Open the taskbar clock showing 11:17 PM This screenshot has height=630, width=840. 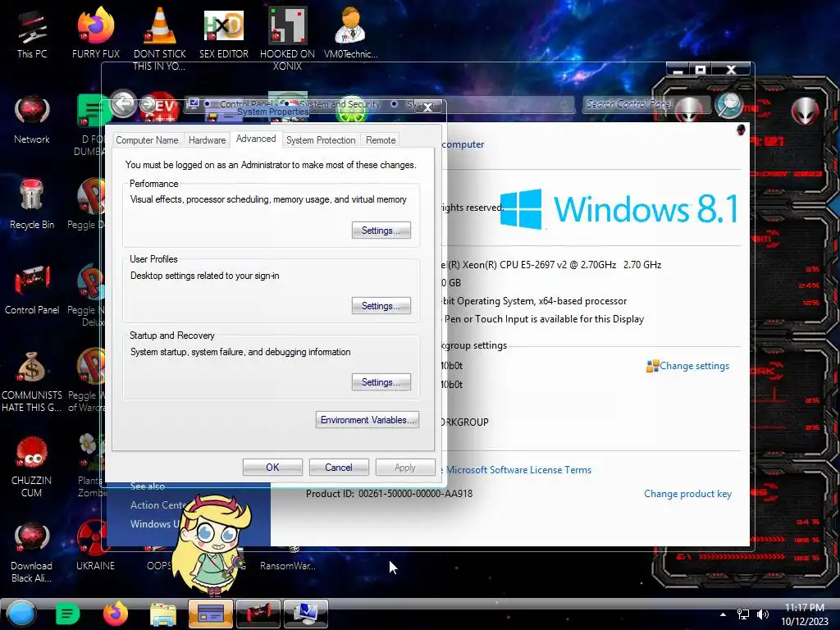[805, 614]
